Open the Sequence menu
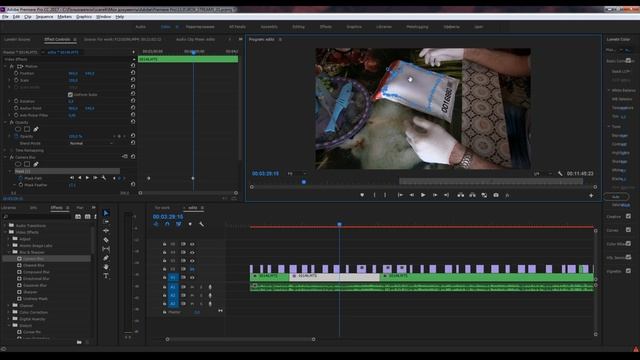 [44, 17]
